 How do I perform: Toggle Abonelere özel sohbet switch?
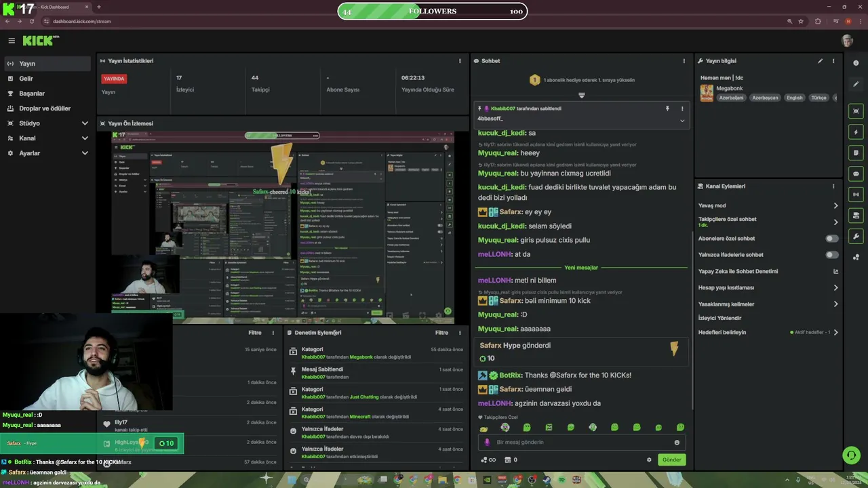click(831, 239)
